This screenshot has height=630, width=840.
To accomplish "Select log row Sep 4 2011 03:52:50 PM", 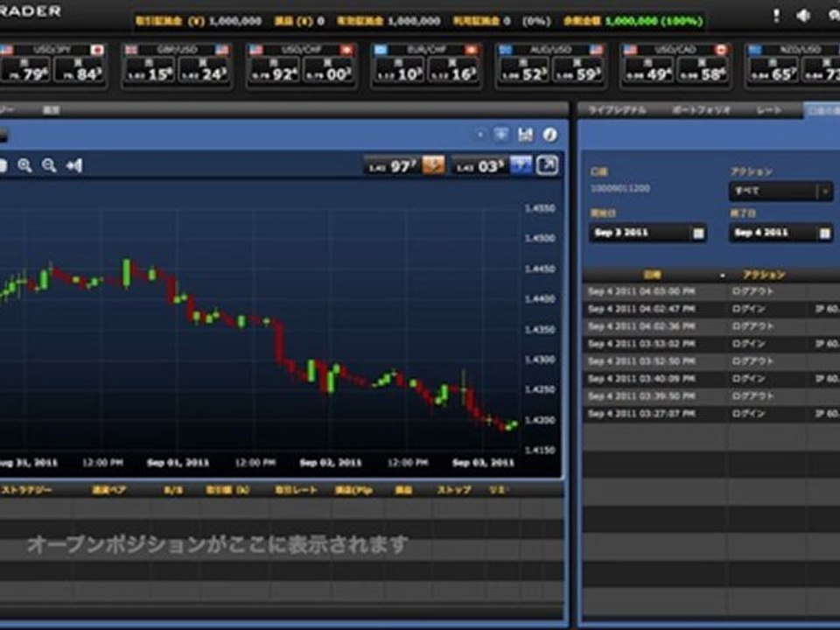I will (711, 361).
